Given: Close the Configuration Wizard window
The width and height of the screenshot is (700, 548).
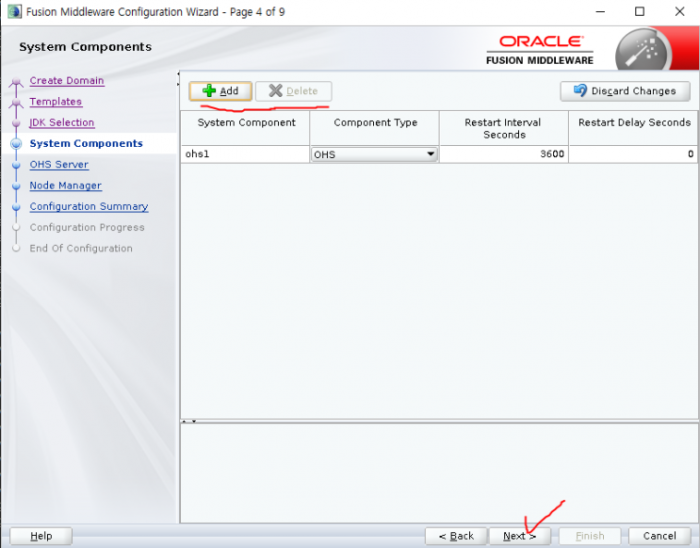Looking at the screenshot, I should pyautogui.click(x=679, y=12).
